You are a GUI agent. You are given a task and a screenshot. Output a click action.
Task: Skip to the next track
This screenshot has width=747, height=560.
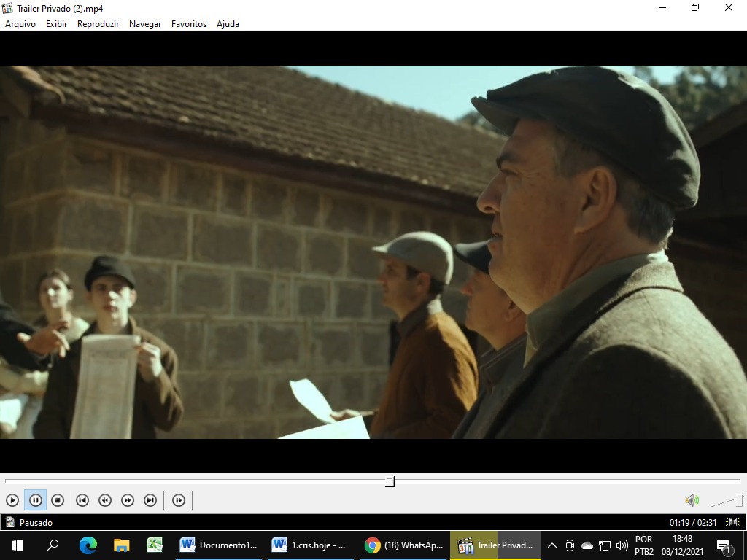point(150,500)
